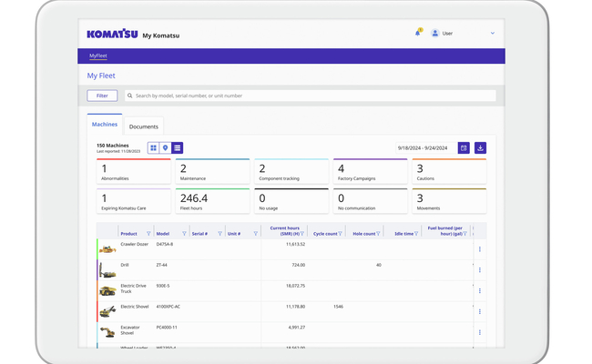This screenshot has height=364, width=592.
Task: Select the D475A-8 model cell
Action: 165,245
